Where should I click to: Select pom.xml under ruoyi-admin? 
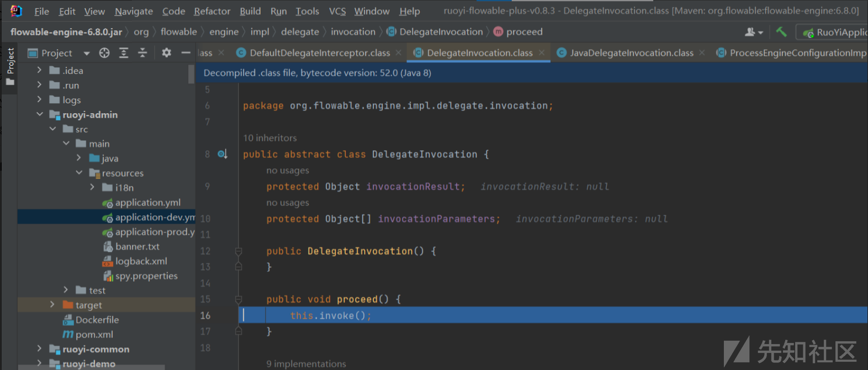[x=94, y=334]
